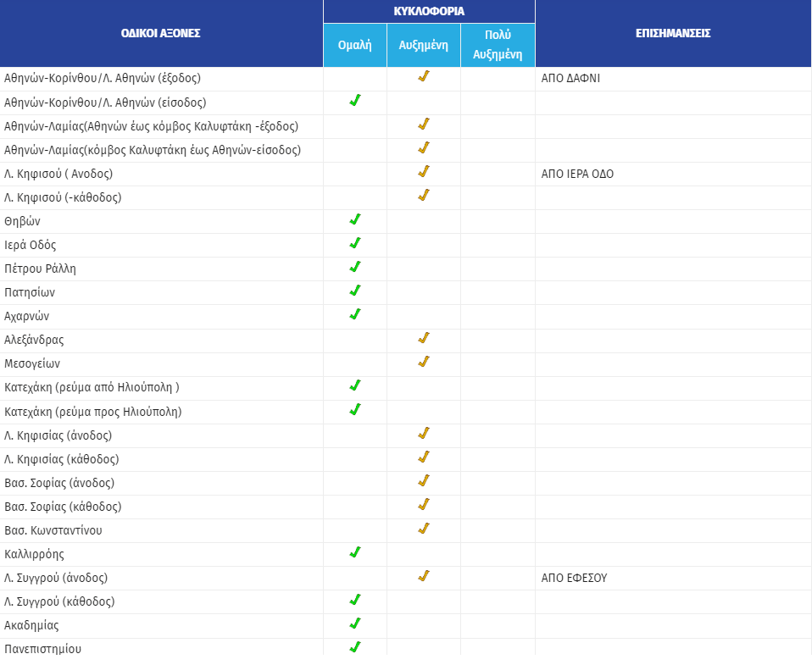Click the green check in the Ακαδημίας row
This screenshot has height=665, width=812.
coord(355,624)
